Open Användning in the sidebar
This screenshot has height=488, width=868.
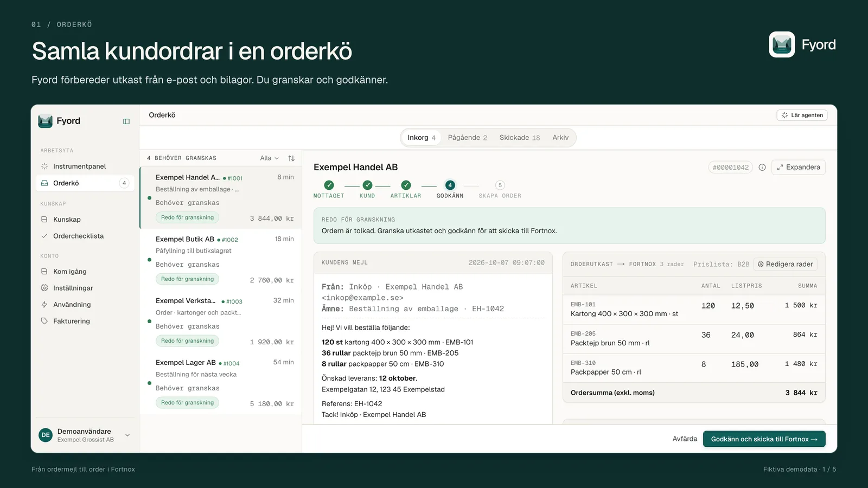click(x=85, y=305)
